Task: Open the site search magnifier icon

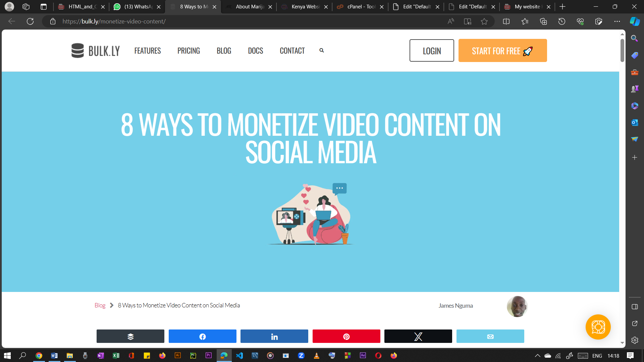Action: [x=322, y=50]
